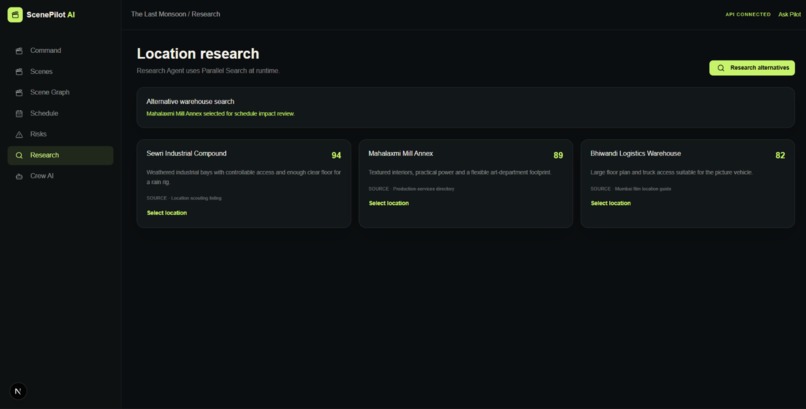The image size is (806, 409).
Task: Select location for Sewri Industrial Compound
Action: 167,213
